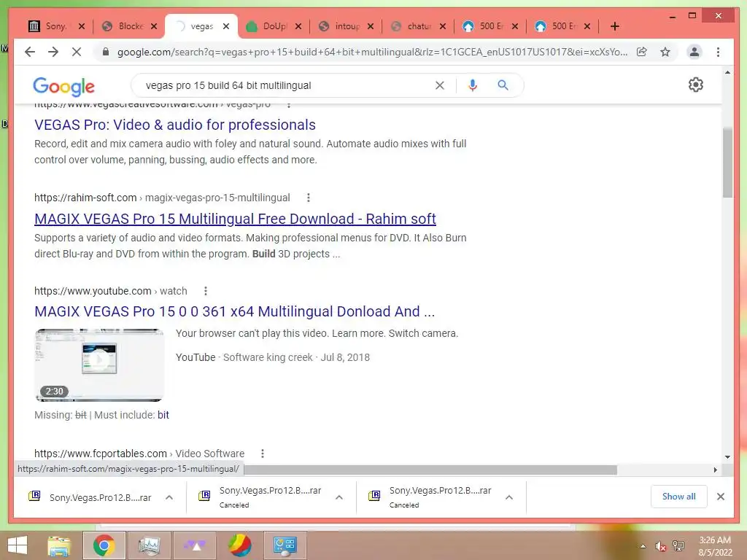
Task: Submit search with magnifier icon
Action: [503, 85]
